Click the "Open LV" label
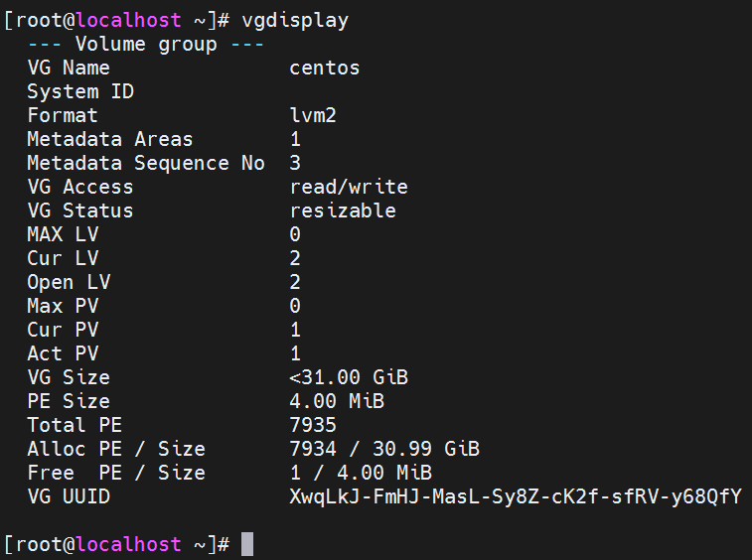Screen dimensions: 752x560 (69, 282)
